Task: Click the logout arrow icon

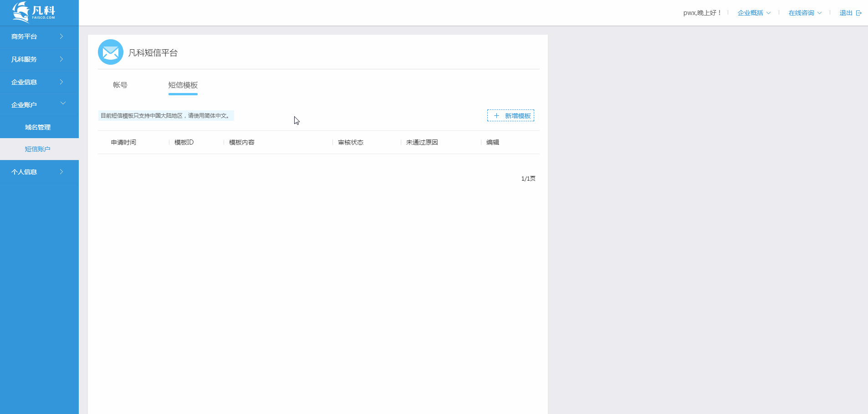Action: point(858,13)
